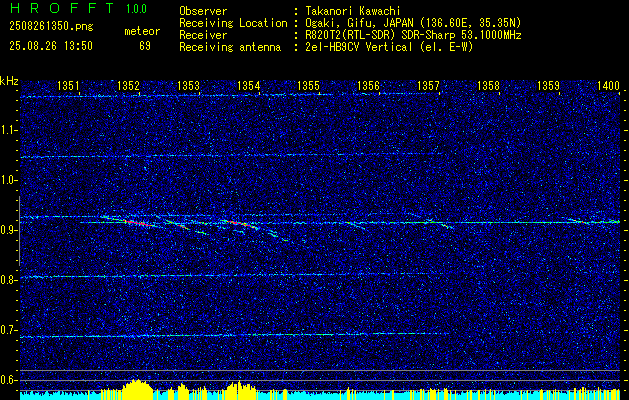Click the Receiver label
The width and height of the screenshot is (629, 400).
click(203, 35)
